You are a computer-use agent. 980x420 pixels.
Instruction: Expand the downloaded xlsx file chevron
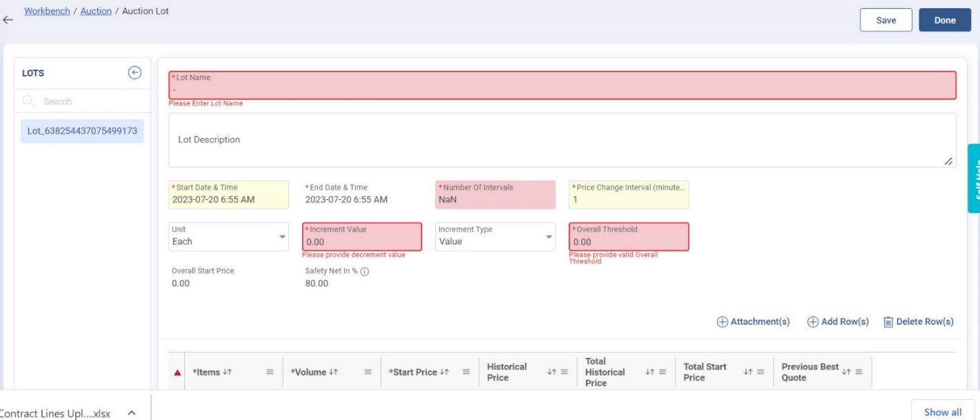[x=132, y=413]
